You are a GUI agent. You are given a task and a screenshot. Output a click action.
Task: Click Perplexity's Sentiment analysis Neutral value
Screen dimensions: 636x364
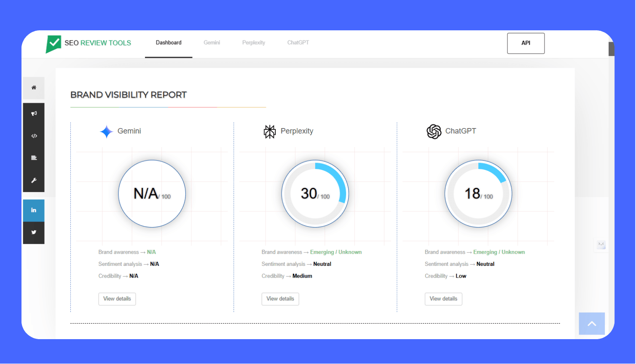click(x=322, y=264)
